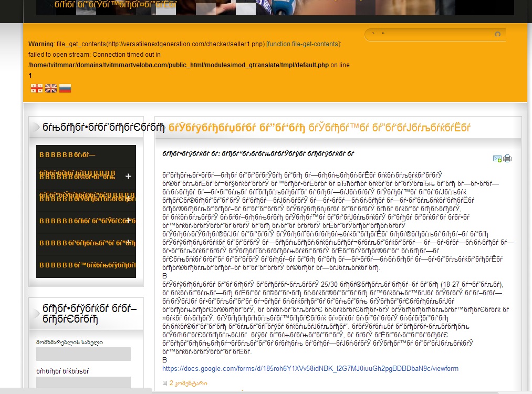
Task: Click the search magnifier icon
Action: coord(497,34)
